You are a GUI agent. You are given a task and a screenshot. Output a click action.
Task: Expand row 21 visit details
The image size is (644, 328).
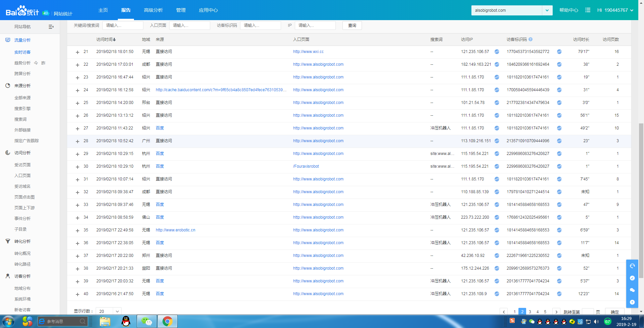78,52
